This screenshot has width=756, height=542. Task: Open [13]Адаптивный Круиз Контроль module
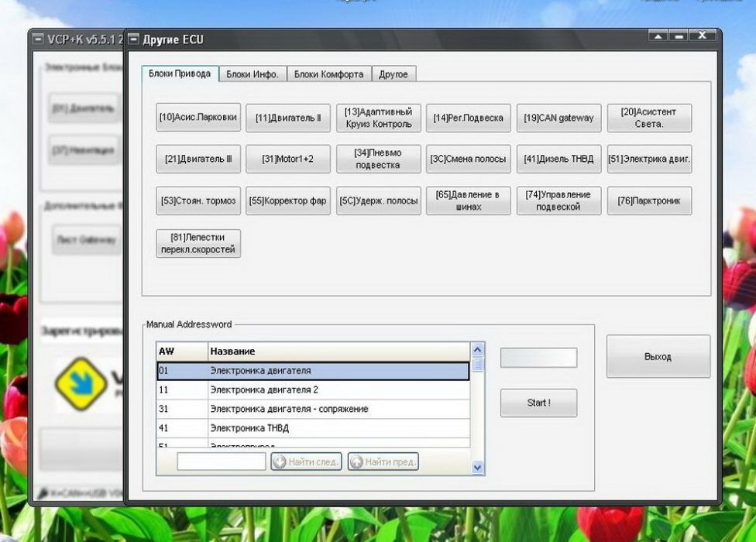[379, 118]
